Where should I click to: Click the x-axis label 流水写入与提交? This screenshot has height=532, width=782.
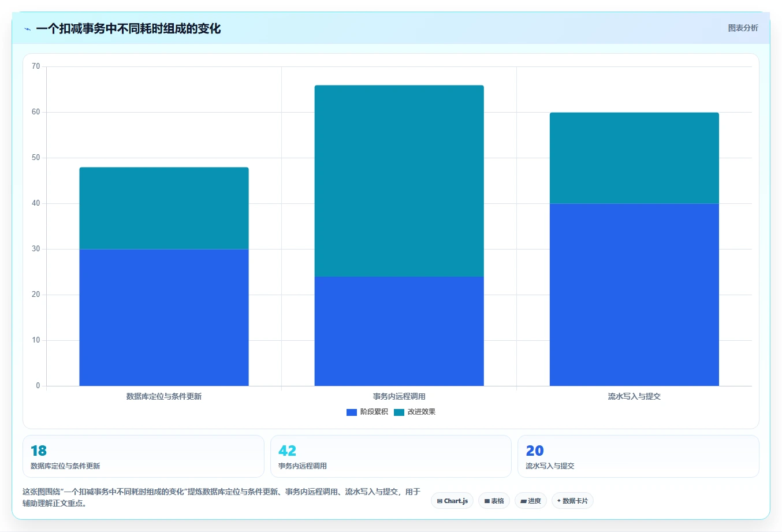tap(634, 396)
